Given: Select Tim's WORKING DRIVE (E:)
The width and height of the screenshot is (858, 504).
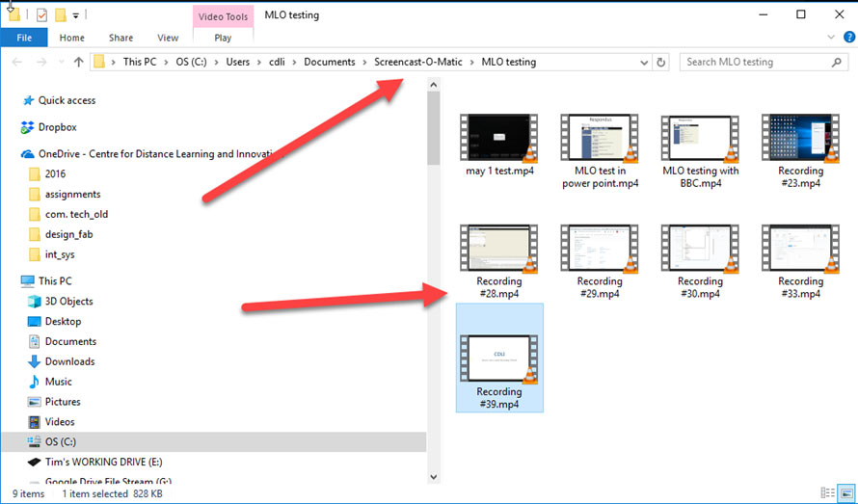Looking at the screenshot, I should [95, 462].
